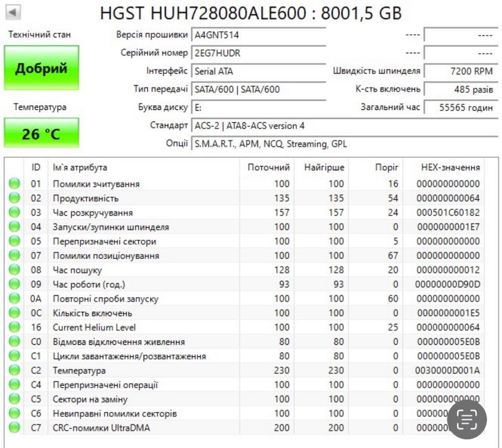The width and height of the screenshot is (502, 448).
Task: Click the Загальний час label
Action: [390, 107]
